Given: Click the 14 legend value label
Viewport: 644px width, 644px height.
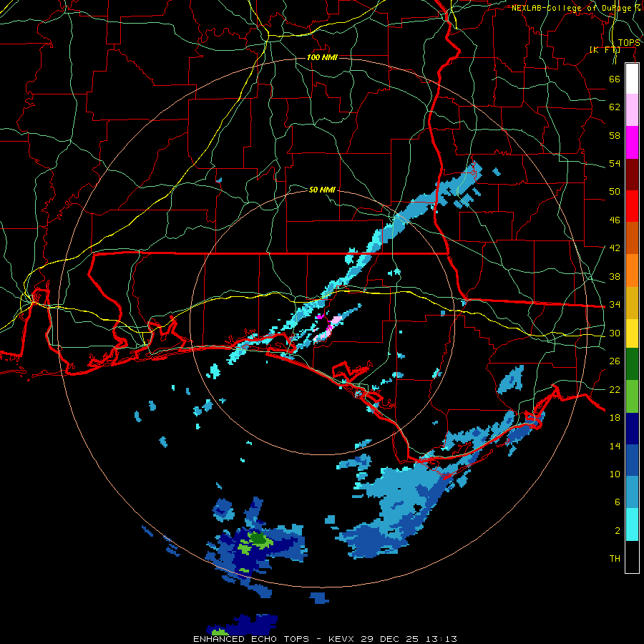Looking at the screenshot, I should point(615,446).
